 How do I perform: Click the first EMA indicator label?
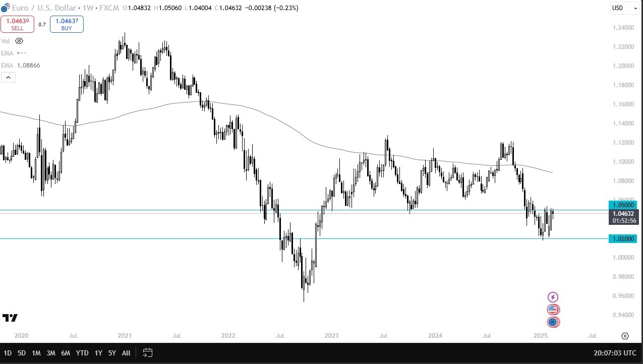pos(7,53)
